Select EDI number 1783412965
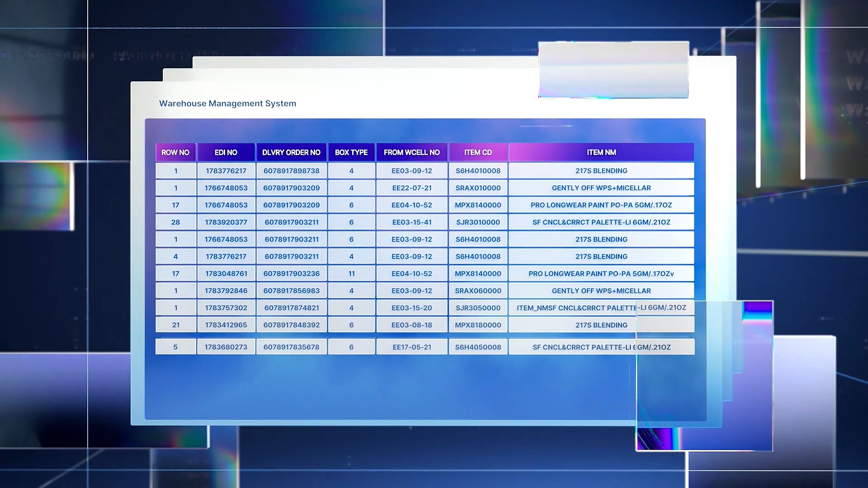Viewport: 868px width, 488px height. [x=226, y=325]
